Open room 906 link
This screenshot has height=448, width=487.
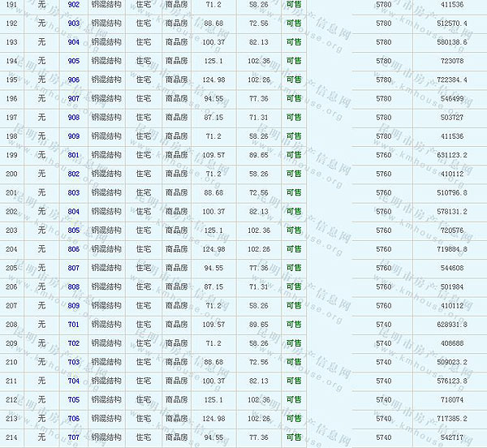pos(74,80)
